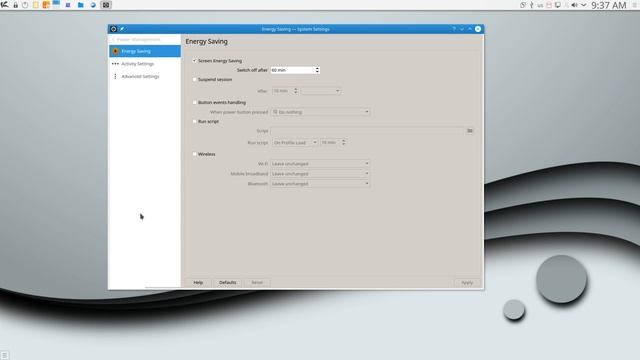This screenshot has height=360, width=640.
Task: Click the blue desktop icon in panel
Action: 56,4
